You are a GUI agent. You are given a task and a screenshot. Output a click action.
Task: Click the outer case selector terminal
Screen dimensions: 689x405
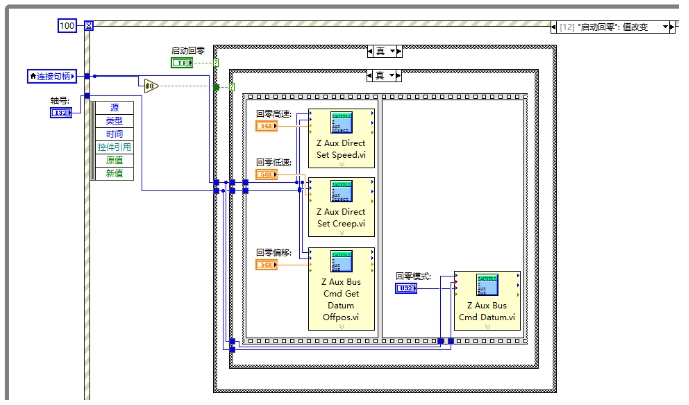(x=216, y=63)
